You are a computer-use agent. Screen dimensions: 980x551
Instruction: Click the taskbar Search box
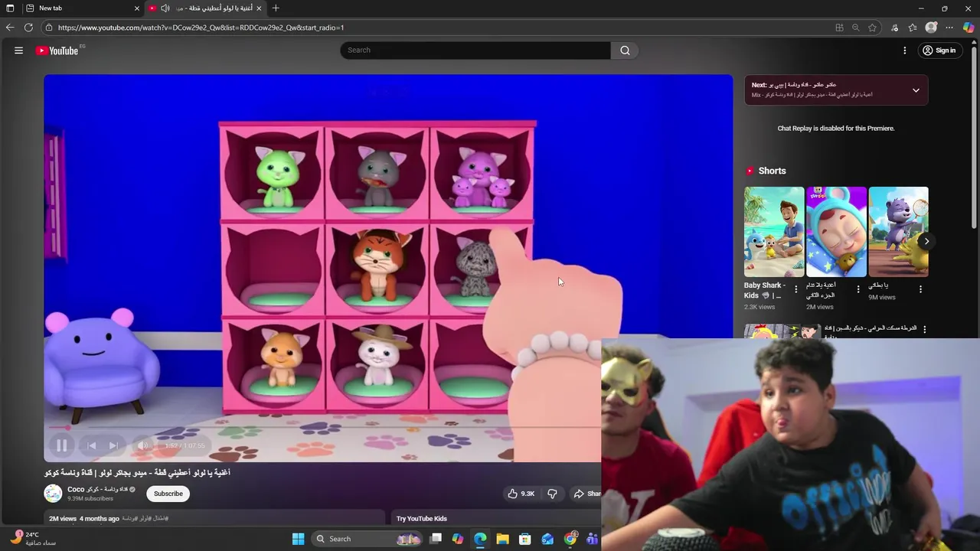[367, 539]
